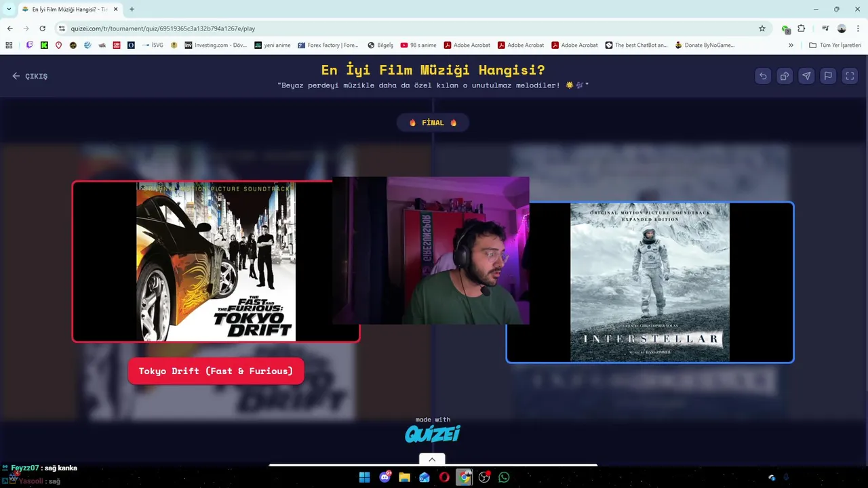Screen dimensions: 868x488
Task: Click the copy/duplicate icon in quiz header
Action: [x=785, y=76]
